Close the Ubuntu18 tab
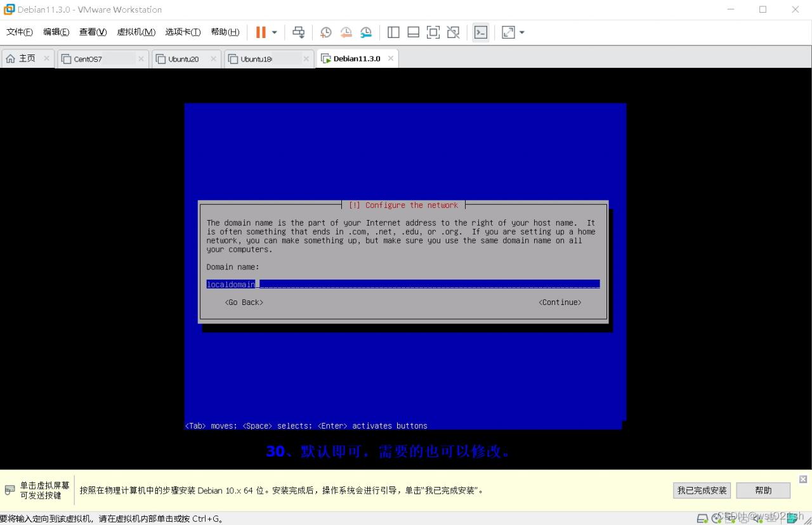This screenshot has height=525, width=812. [306, 59]
